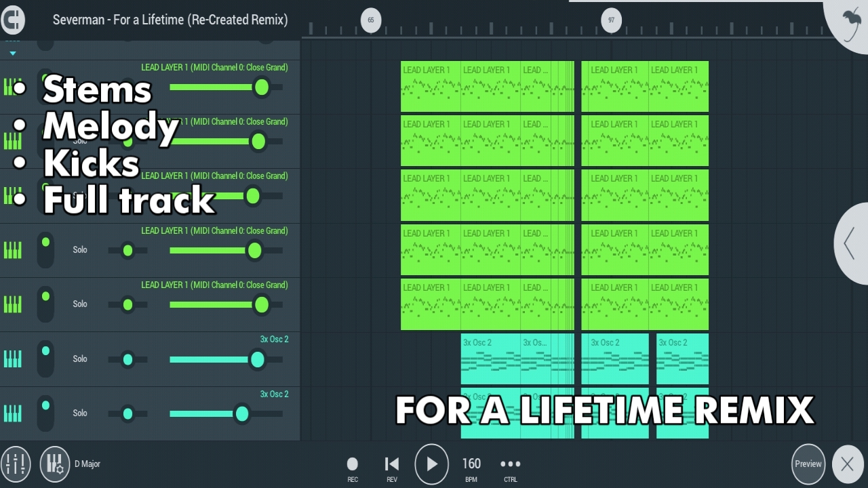Screen dimensions: 868x488
Task: Solo the upper 3x Osc 2 track
Action: click(x=80, y=359)
